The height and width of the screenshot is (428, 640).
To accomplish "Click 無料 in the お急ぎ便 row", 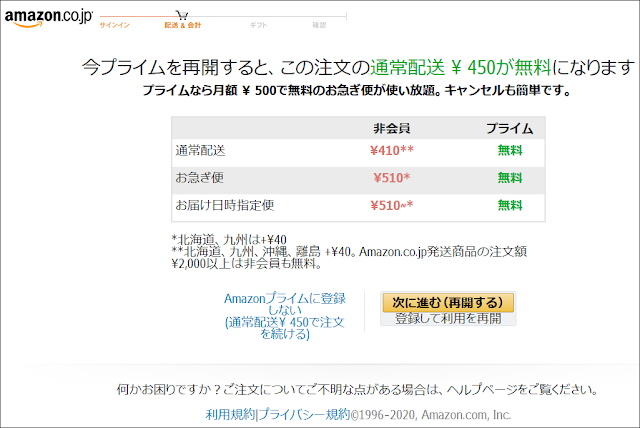I will click(510, 178).
